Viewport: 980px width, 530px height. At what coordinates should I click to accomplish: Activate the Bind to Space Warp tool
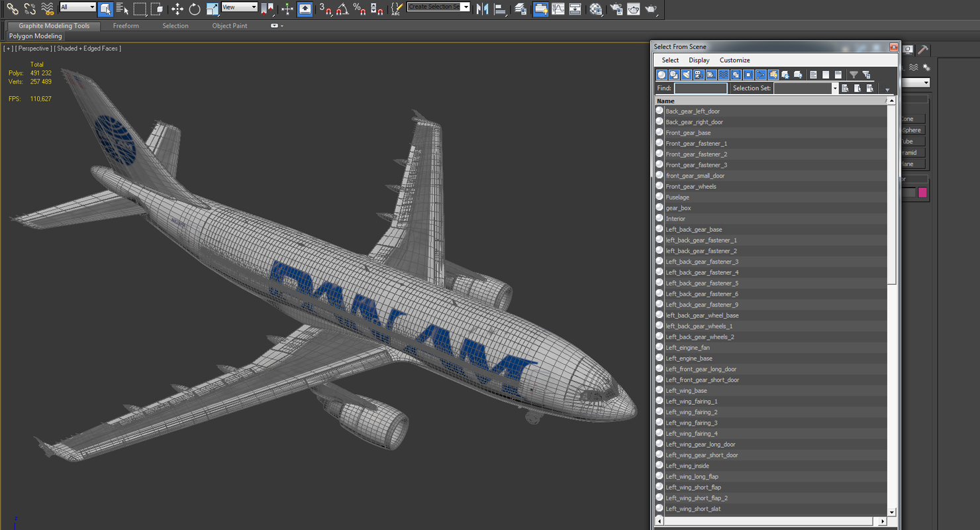[47, 9]
